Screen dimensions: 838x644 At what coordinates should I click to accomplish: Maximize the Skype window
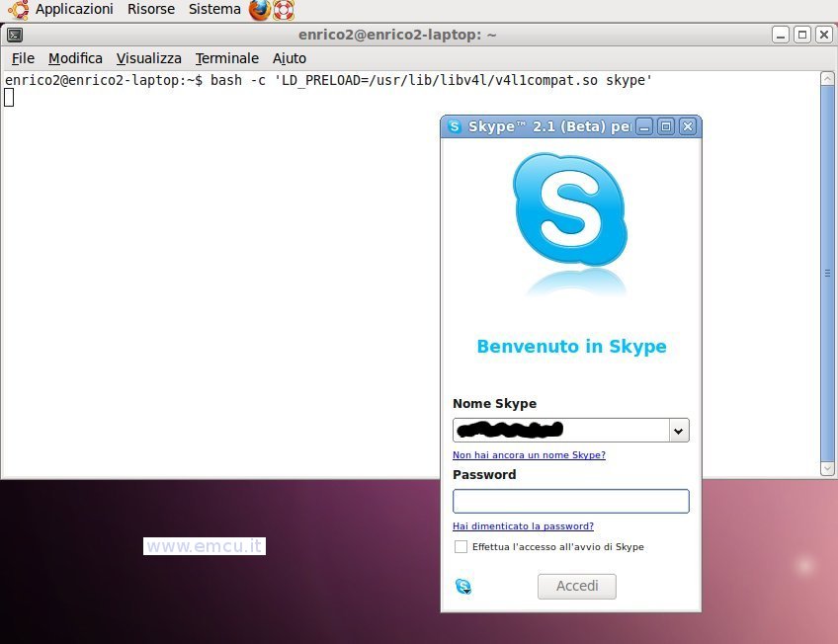[x=666, y=126]
